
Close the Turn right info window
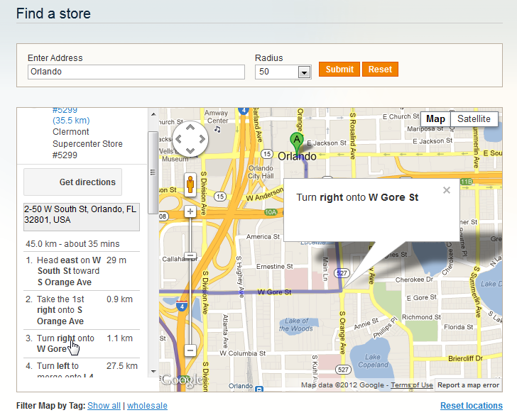click(447, 190)
